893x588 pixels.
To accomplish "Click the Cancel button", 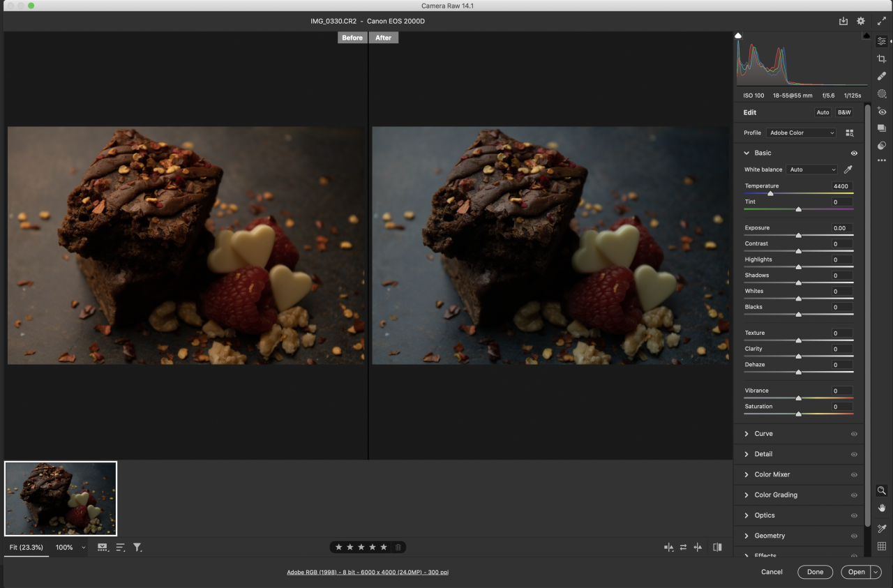I will pyautogui.click(x=772, y=572).
